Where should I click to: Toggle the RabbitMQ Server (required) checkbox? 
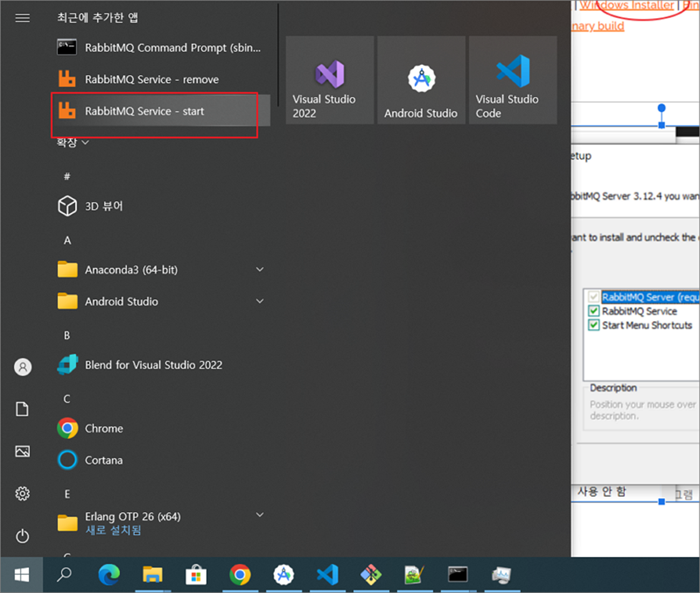pos(594,297)
